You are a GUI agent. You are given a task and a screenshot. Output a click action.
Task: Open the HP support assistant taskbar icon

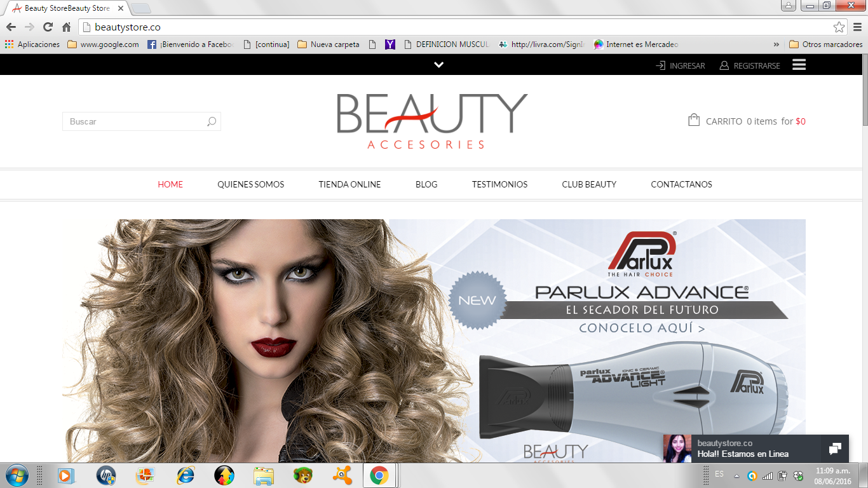click(106, 475)
